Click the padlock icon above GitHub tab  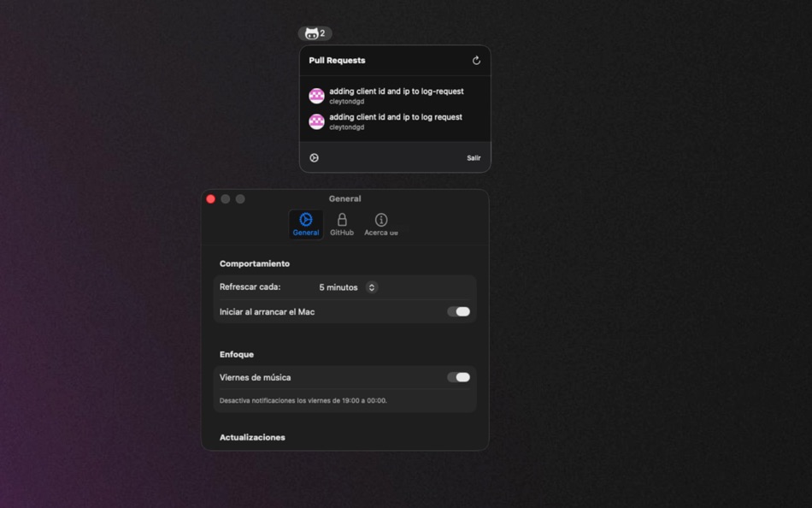(x=341, y=219)
